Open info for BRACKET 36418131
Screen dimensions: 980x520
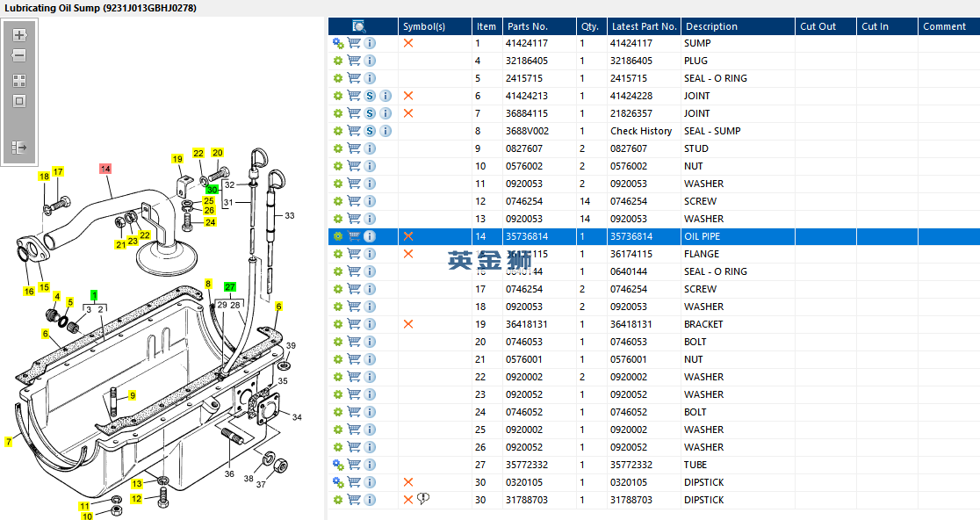(x=370, y=324)
